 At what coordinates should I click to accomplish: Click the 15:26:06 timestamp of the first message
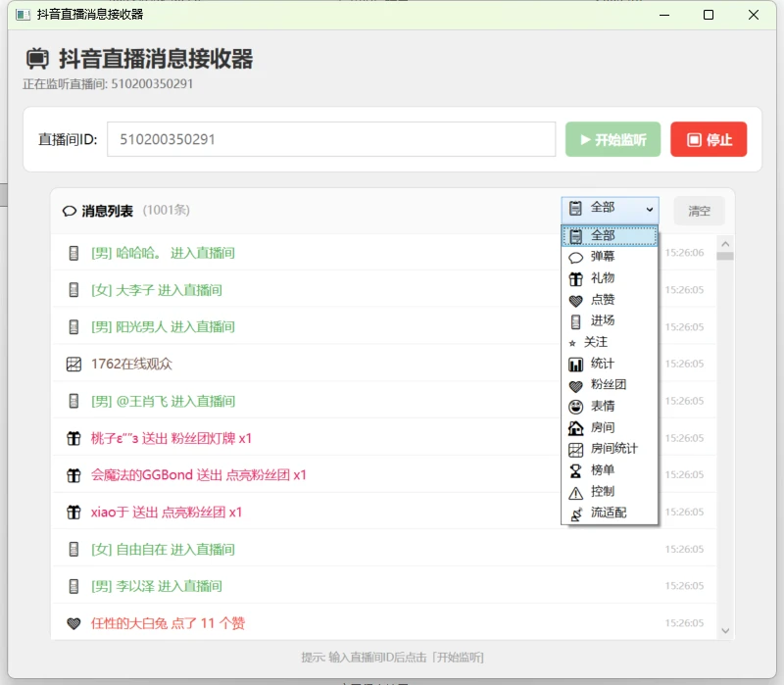tap(684, 253)
